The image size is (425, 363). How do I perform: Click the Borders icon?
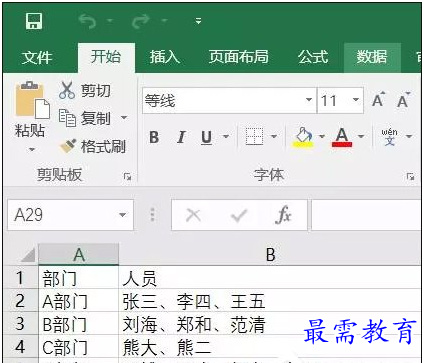pos(254,136)
